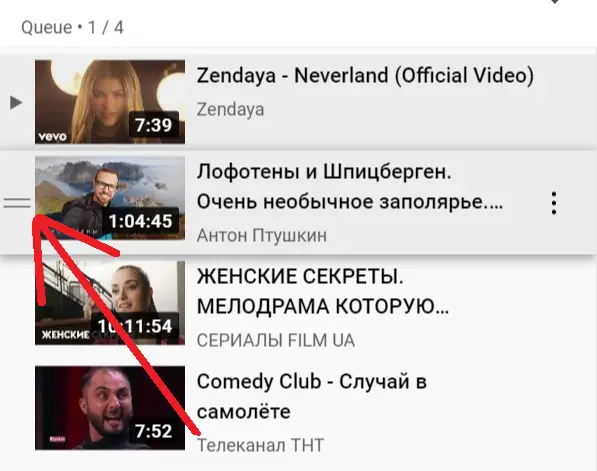Click the 7:52 duration badge on Comedy Club

pyautogui.click(x=154, y=431)
